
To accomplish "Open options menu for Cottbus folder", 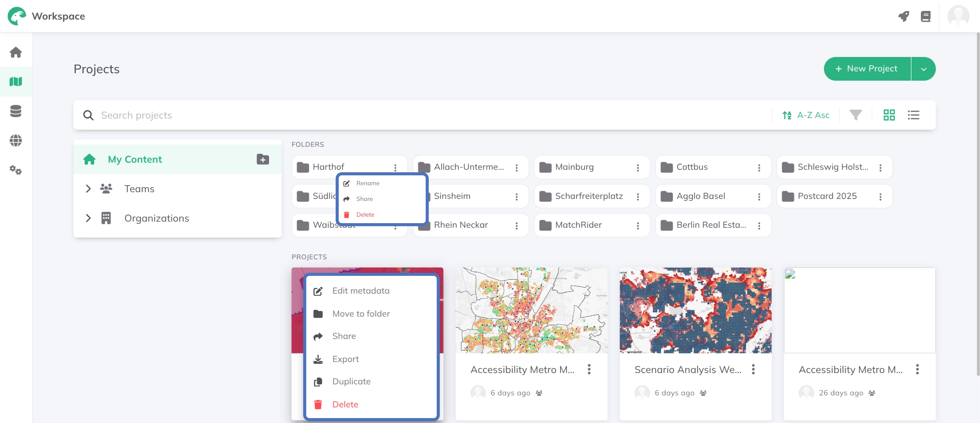I will tap(759, 168).
